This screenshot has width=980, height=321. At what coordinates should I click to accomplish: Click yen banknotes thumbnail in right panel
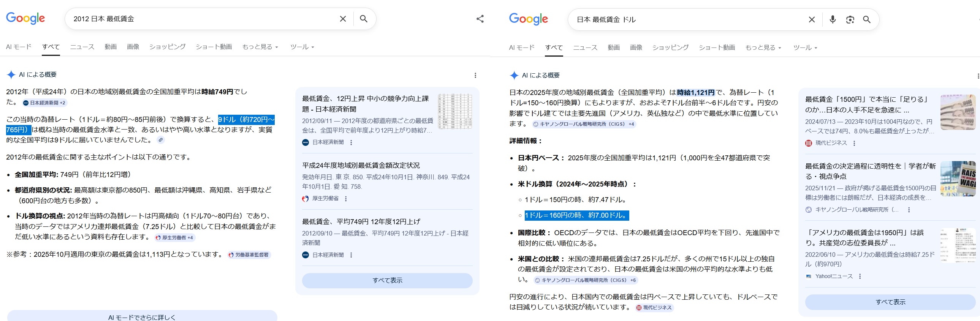(958, 112)
